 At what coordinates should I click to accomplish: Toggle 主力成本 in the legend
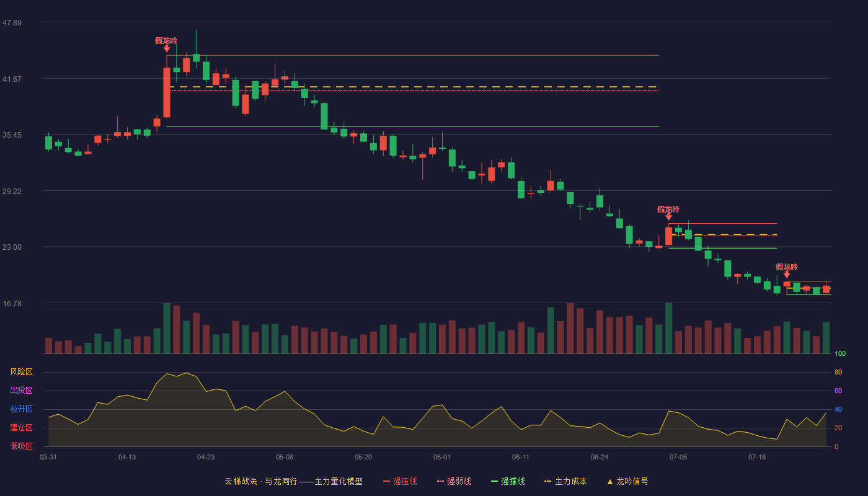tap(565, 481)
